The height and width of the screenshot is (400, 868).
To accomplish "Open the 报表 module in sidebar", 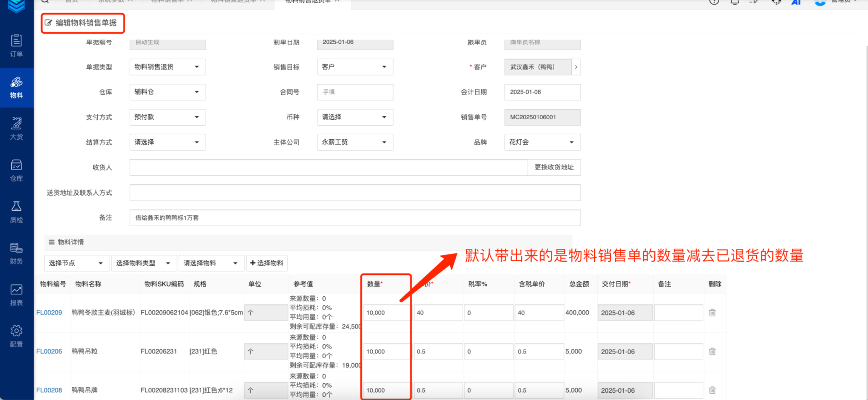I will point(16,295).
